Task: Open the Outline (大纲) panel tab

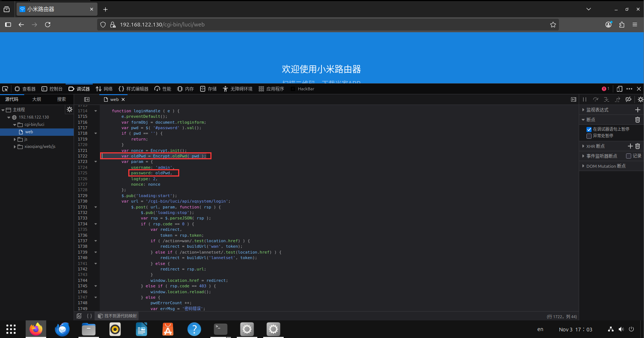Action: [37, 99]
